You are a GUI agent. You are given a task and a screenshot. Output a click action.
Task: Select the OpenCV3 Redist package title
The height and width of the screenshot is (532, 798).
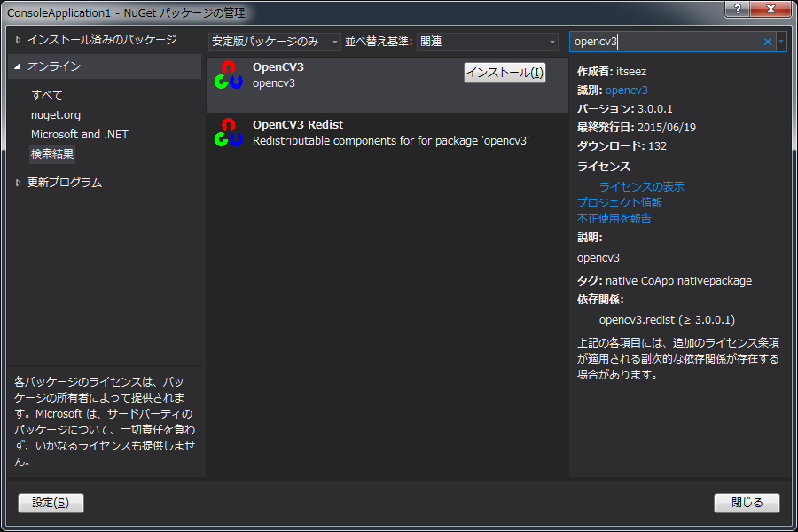(x=298, y=125)
